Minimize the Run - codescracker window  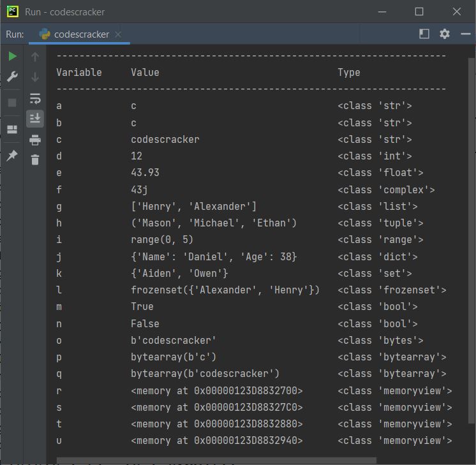coord(382,12)
